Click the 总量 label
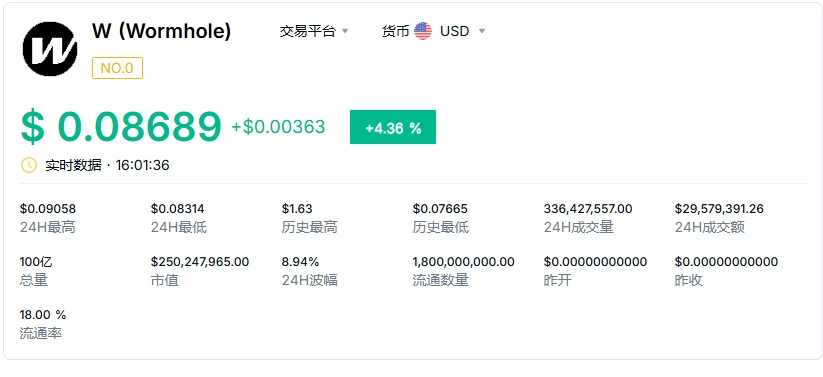 tap(34, 280)
